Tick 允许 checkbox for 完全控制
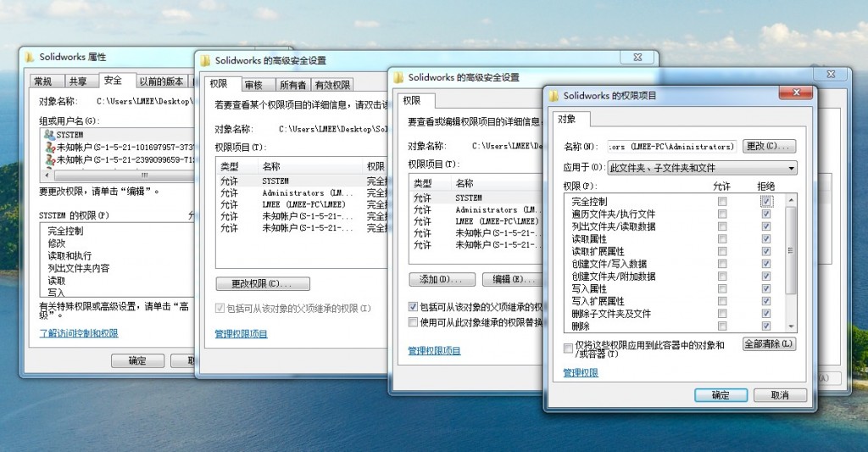This screenshot has width=868, height=452. [722, 202]
